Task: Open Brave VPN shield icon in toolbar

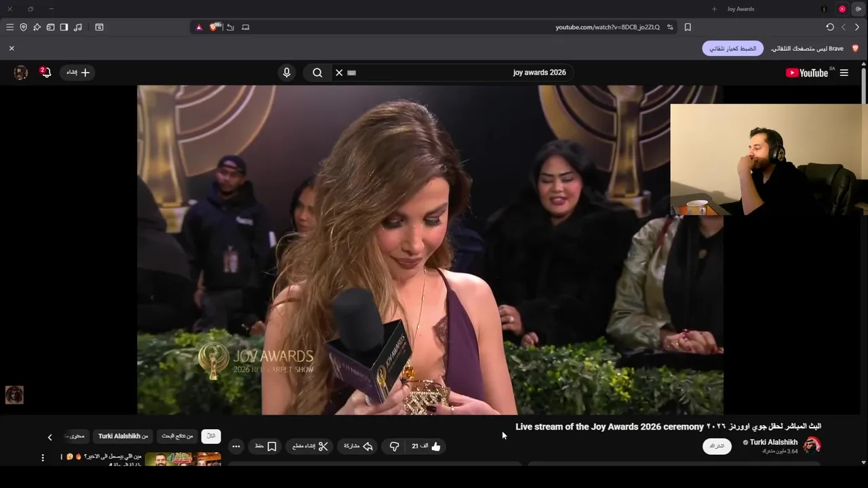Action: [x=23, y=27]
